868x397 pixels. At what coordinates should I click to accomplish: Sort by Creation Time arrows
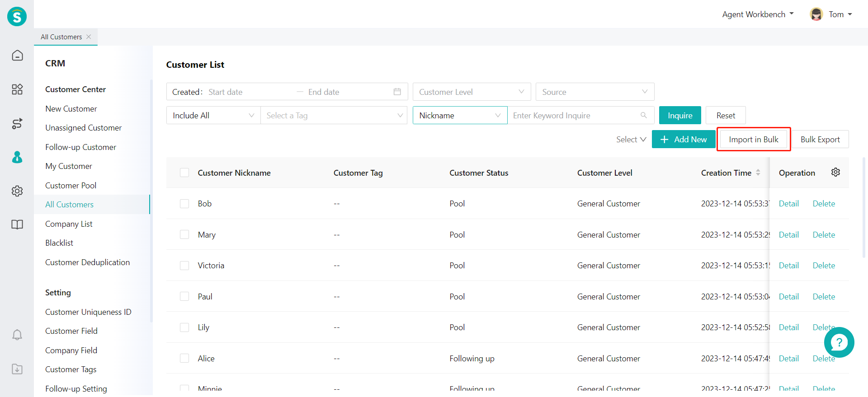click(x=758, y=173)
